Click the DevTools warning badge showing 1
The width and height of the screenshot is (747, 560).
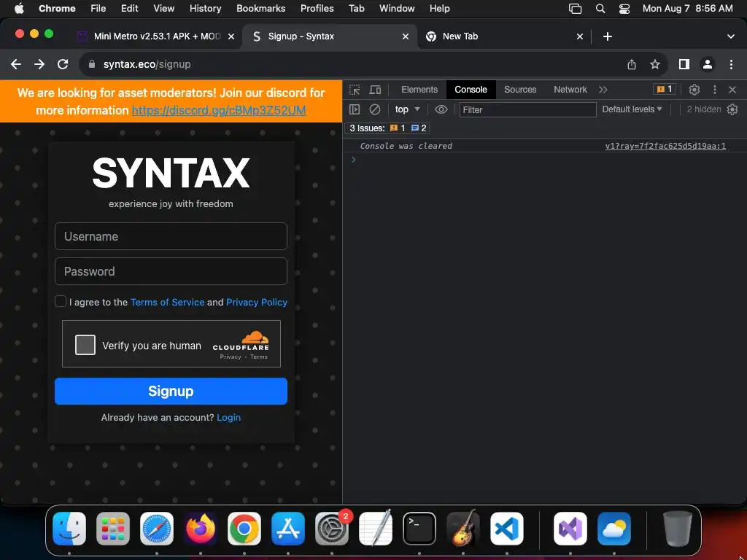(665, 89)
